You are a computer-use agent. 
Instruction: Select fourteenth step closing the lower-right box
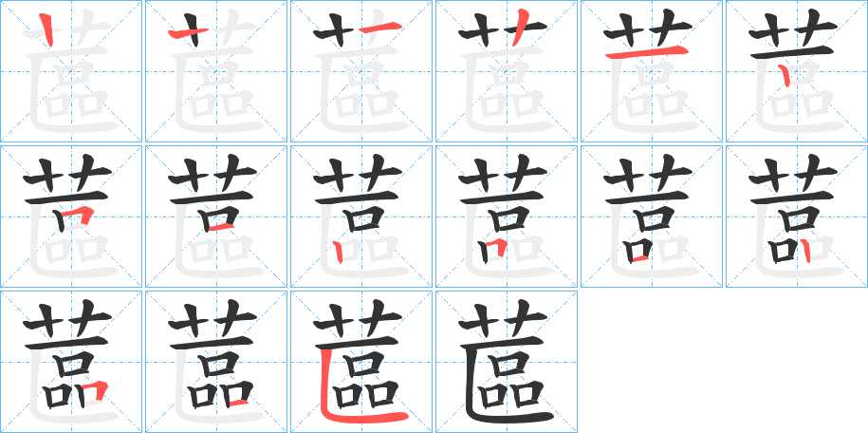(216, 362)
